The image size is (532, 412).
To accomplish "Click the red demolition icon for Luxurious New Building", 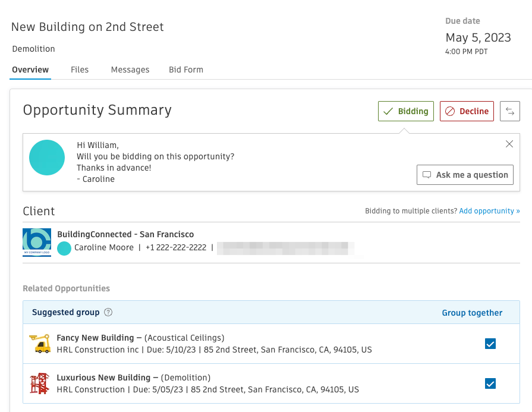I will pos(39,383).
